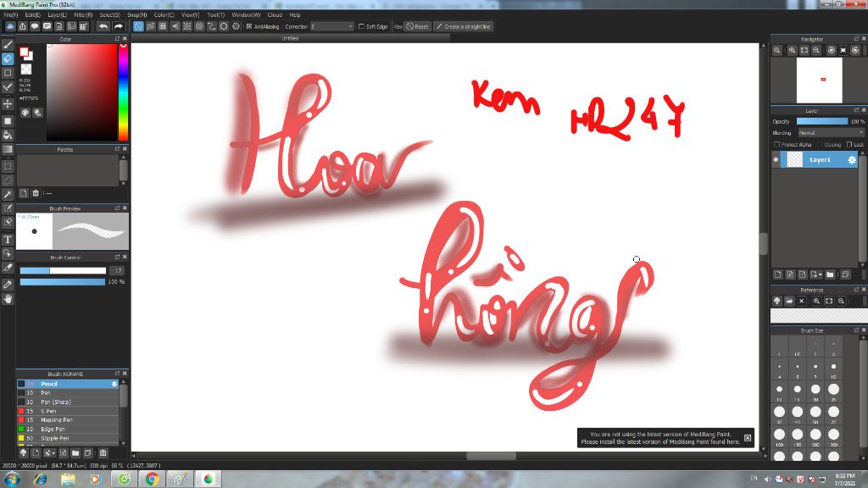The width and height of the screenshot is (868, 488).
Task: Select the Mapping Pen brush
Action: pyautogui.click(x=68, y=420)
